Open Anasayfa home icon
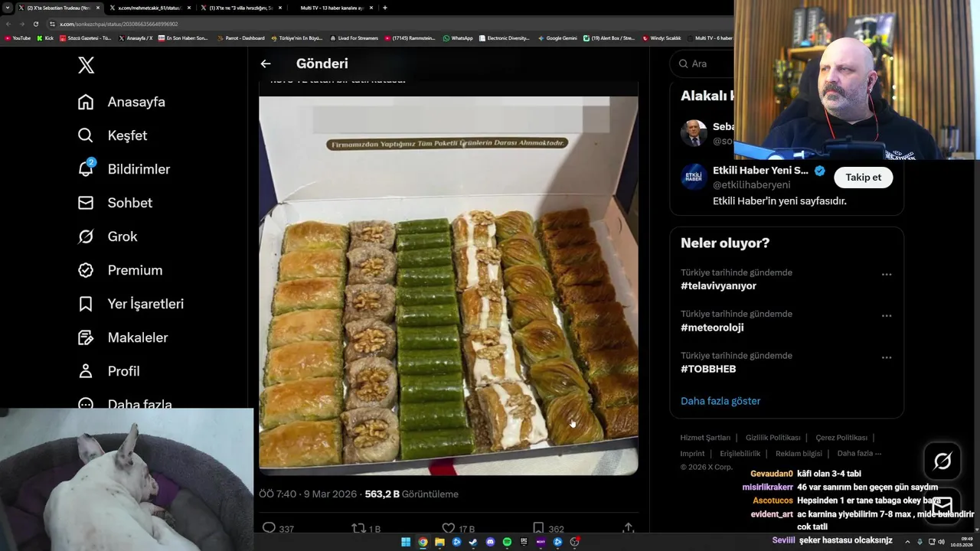This screenshot has height=551, width=980. click(86, 102)
